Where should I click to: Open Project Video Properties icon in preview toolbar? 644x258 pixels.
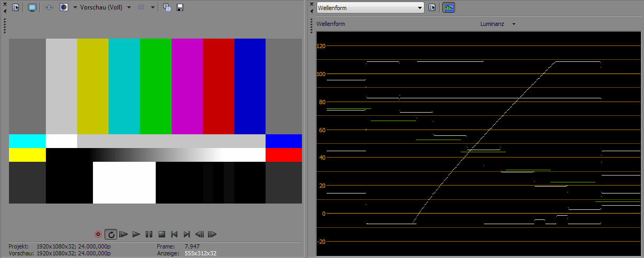(x=16, y=7)
